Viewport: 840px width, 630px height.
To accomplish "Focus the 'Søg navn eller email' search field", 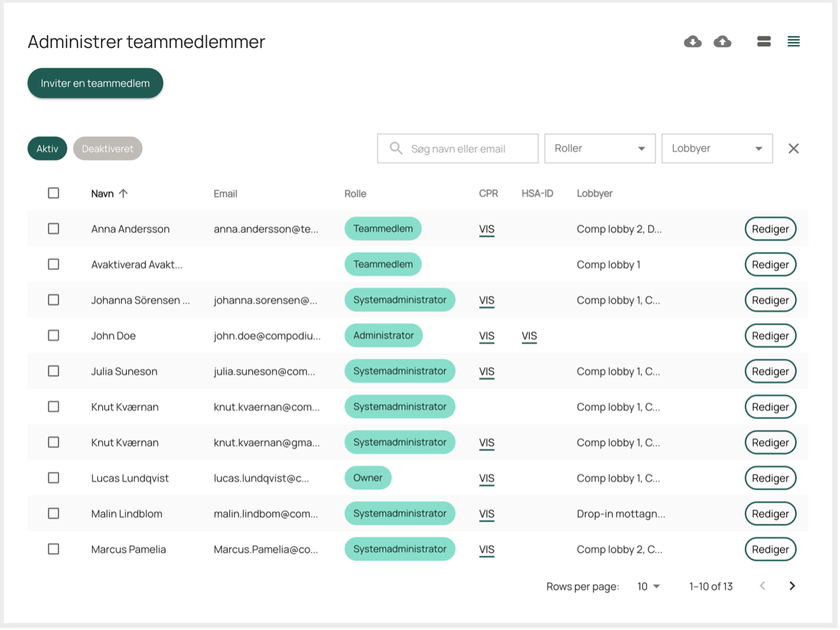I will 457,149.
